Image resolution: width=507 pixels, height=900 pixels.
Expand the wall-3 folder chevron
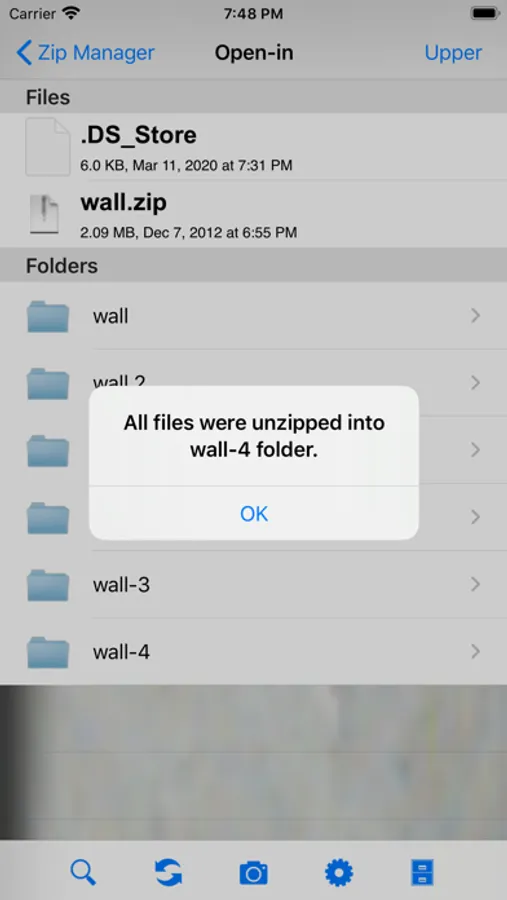pos(475,584)
